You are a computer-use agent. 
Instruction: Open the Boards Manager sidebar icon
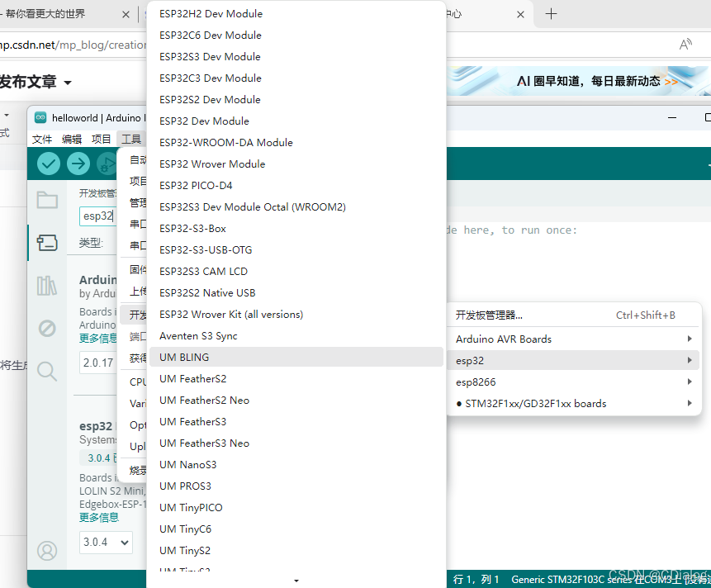[47, 243]
